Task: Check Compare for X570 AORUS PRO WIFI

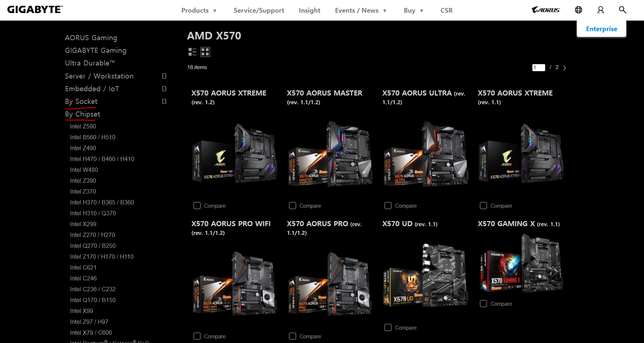Action: tap(197, 336)
